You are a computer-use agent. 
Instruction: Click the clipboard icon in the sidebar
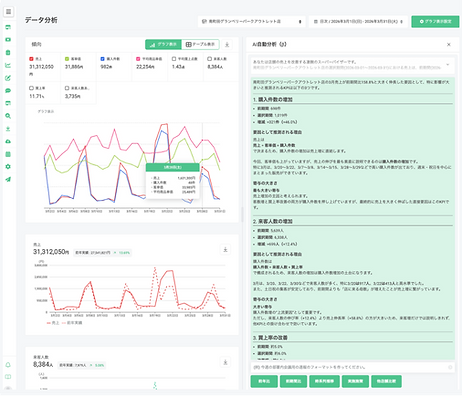point(8,52)
